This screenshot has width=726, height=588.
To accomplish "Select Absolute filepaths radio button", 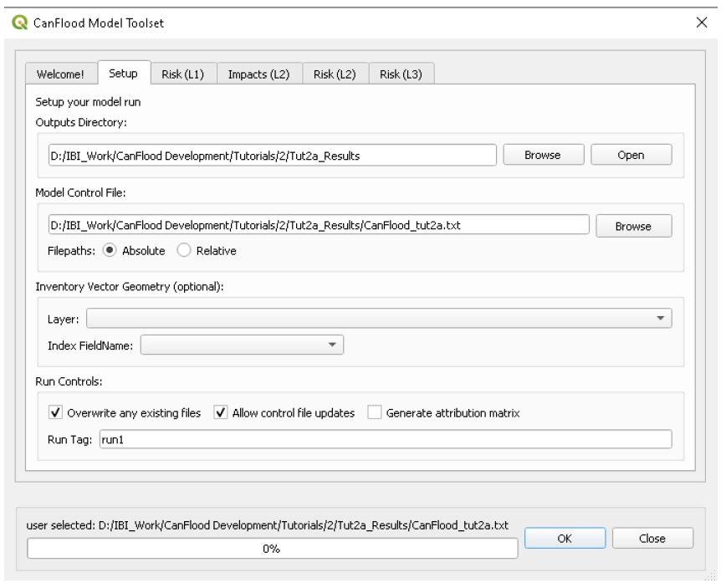I will (x=110, y=250).
